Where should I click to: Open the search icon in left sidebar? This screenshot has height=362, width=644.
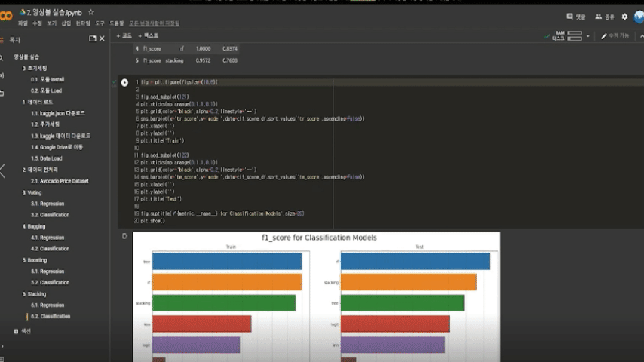tap(3, 57)
